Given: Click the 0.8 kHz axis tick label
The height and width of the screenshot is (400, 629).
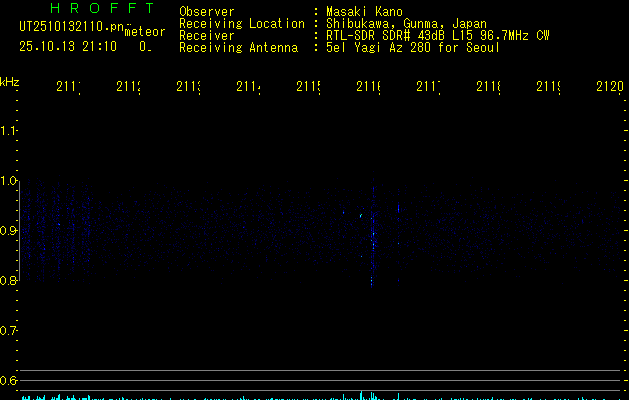Looking at the screenshot, I should coord(8,280).
